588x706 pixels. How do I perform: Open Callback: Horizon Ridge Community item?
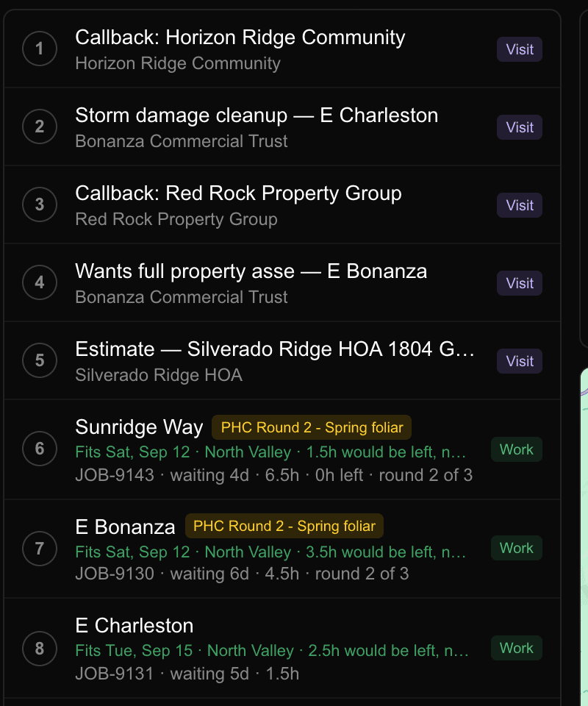[282, 49]
